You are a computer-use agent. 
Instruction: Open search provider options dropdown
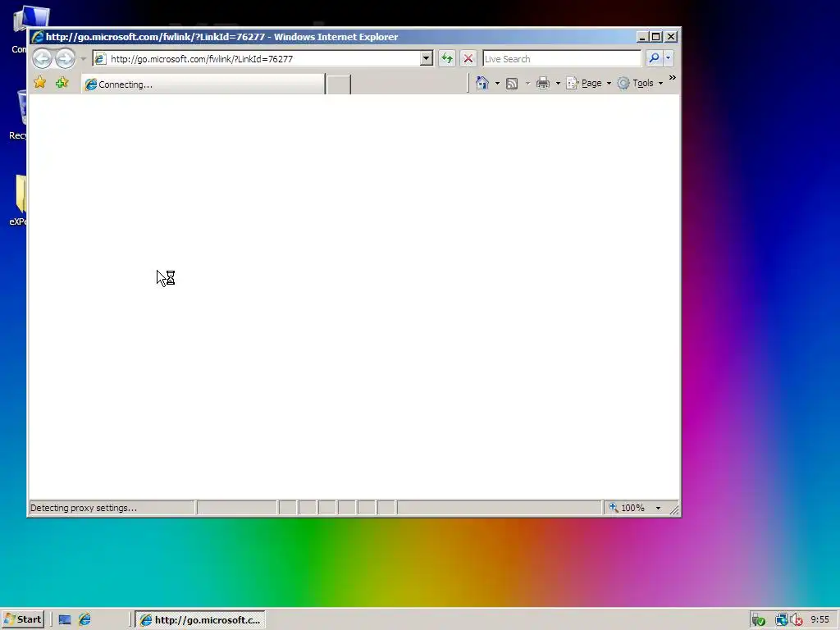668,58
